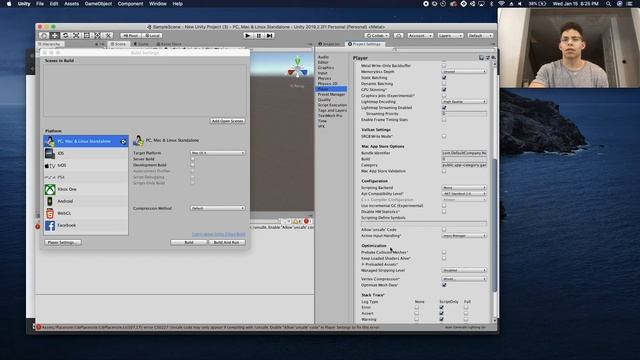Select the Facebook platform row
Screen dimensions: 640x360
(86, 225)
